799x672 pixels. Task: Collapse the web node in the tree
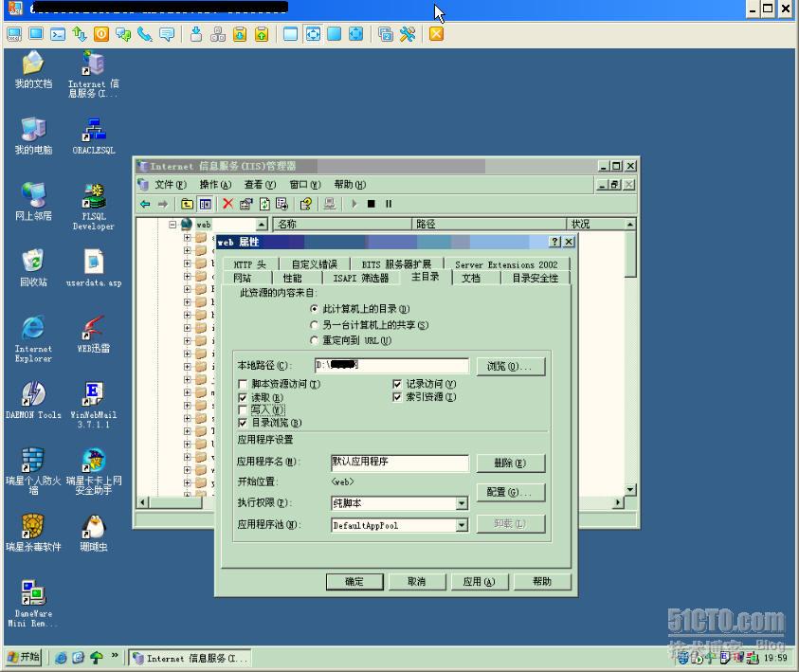pos(173,225)
